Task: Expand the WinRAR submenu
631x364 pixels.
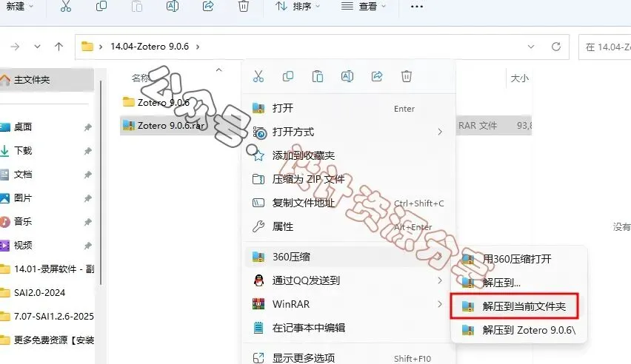Action: pos(349,304)
